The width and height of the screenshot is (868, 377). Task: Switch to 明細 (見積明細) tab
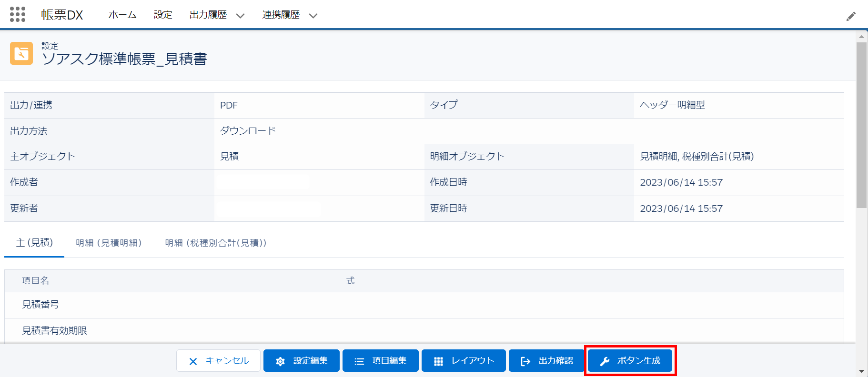point(109,243)
